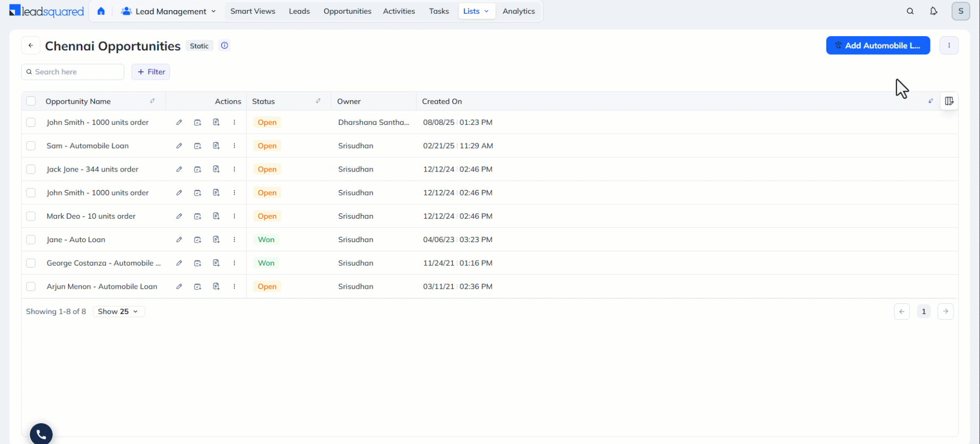
Task: Open the Show 25 page size dropdown
Action: pos(119,312)
